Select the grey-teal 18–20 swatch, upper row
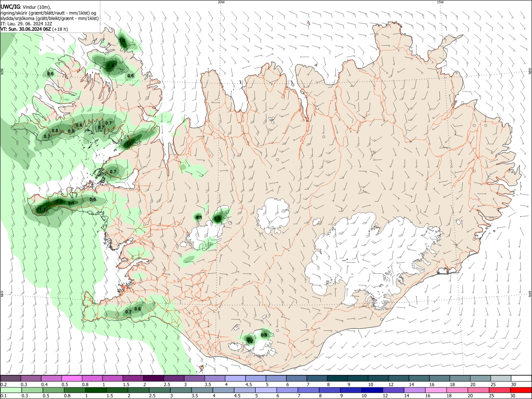Image resolution: width=532 pixels, height=399 pixels. coord(460,379)
